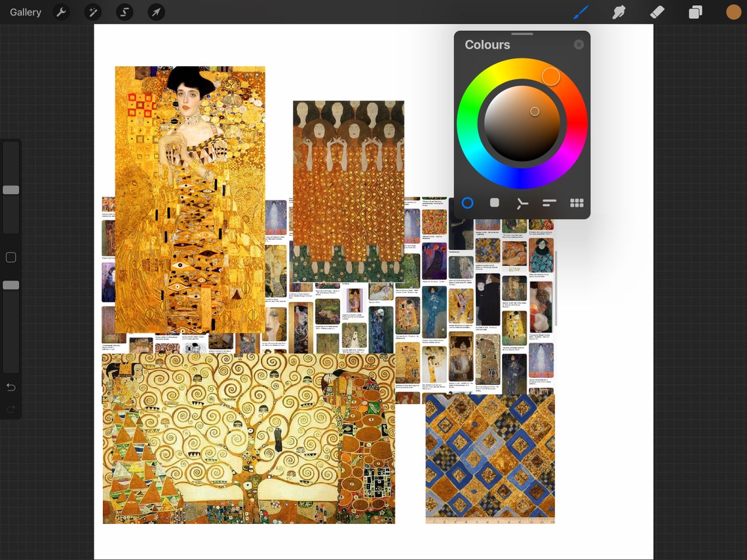Select the Eraser tool

coord(657,11)
